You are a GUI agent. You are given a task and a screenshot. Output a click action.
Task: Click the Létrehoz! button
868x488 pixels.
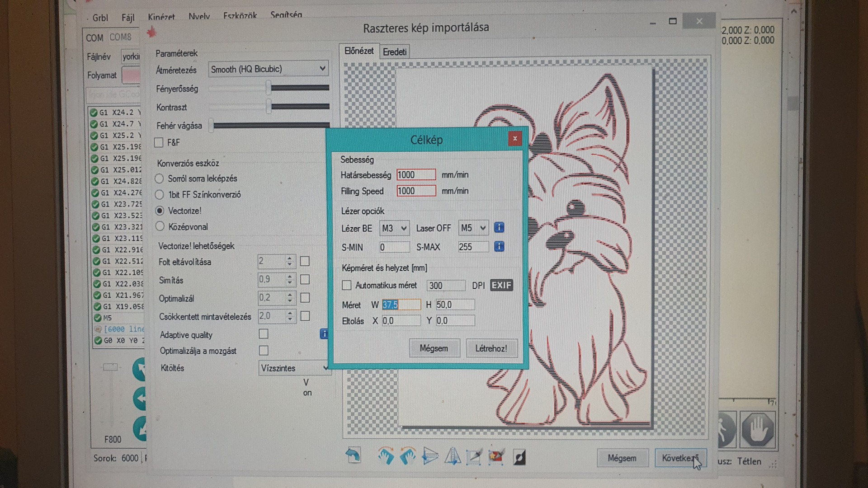tap(491, 348)
